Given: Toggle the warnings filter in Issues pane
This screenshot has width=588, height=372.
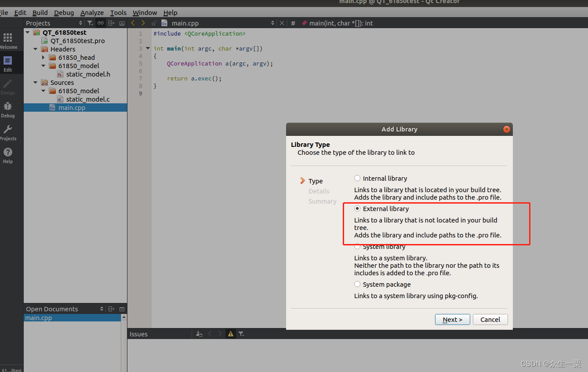Looking at the screenshot, I should pos(231,334).
